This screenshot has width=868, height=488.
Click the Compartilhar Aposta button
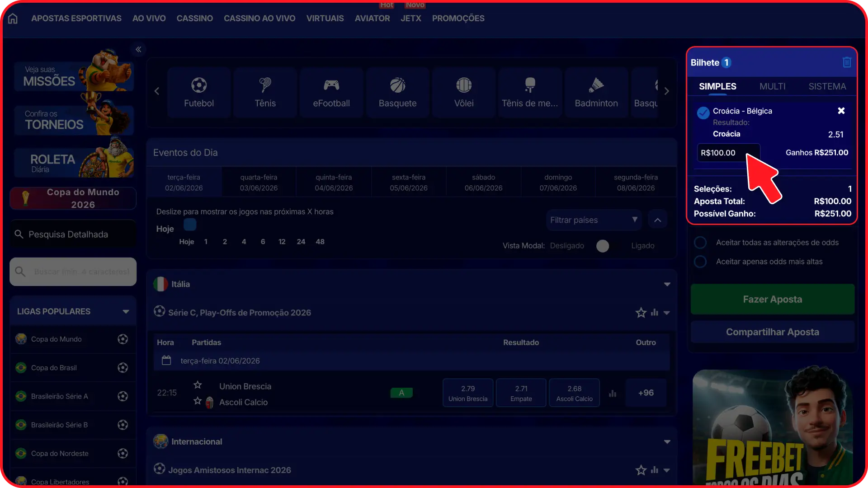coord(773,332)
